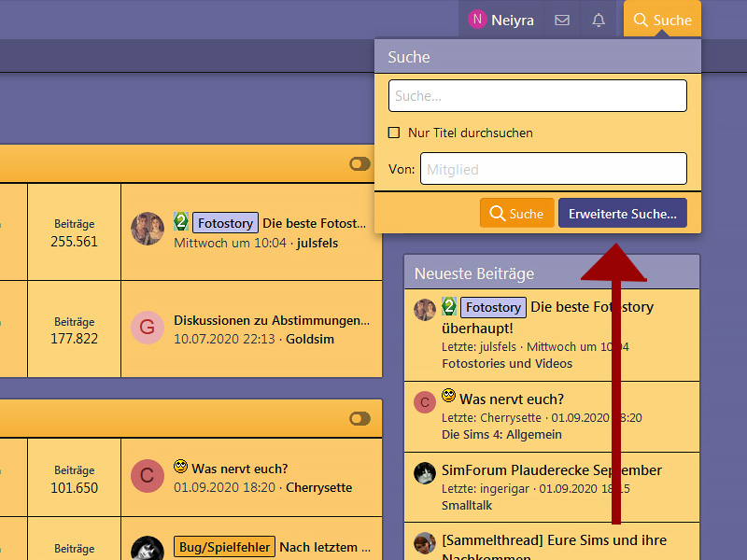The image size is (747, 560).
Task: Open Was nervt euch? in Neueste Beiträge
Action: (x=512, y=399)
